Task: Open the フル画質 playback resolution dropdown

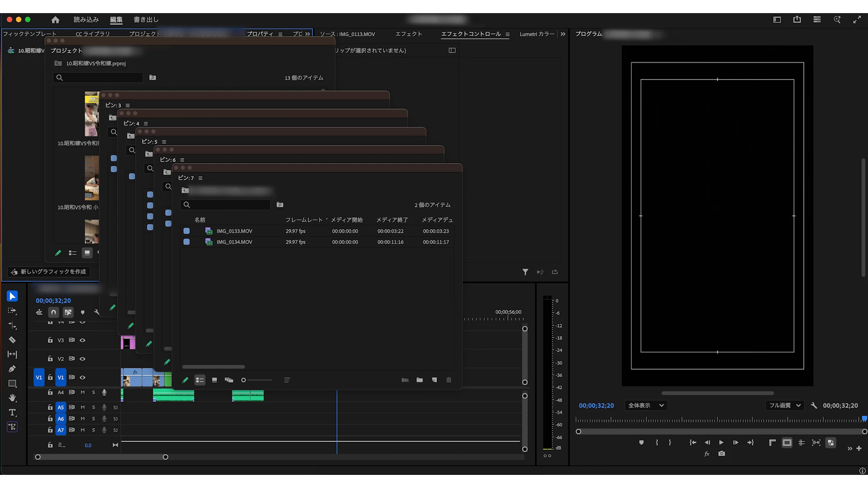Action: click(785, 406)
